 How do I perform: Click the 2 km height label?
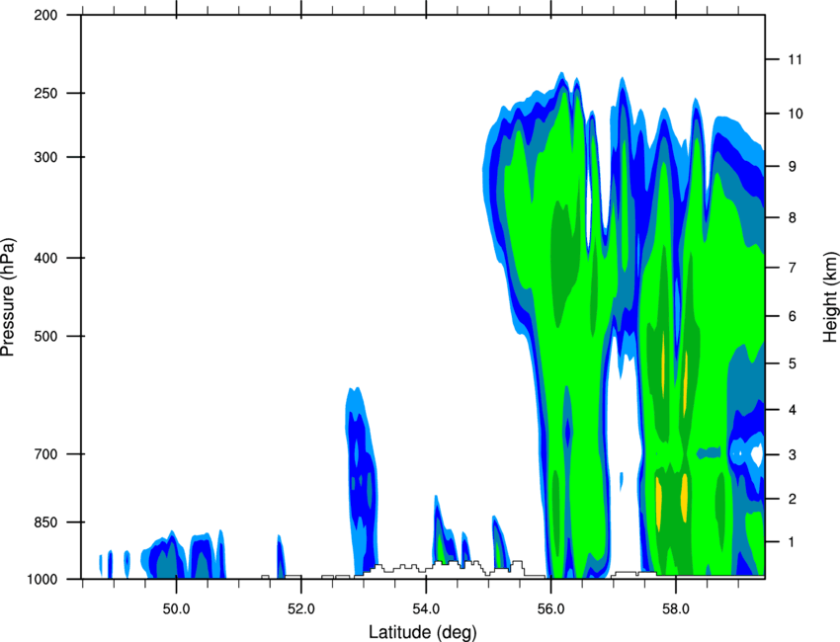pyautogui.click(x=792, y=499)
